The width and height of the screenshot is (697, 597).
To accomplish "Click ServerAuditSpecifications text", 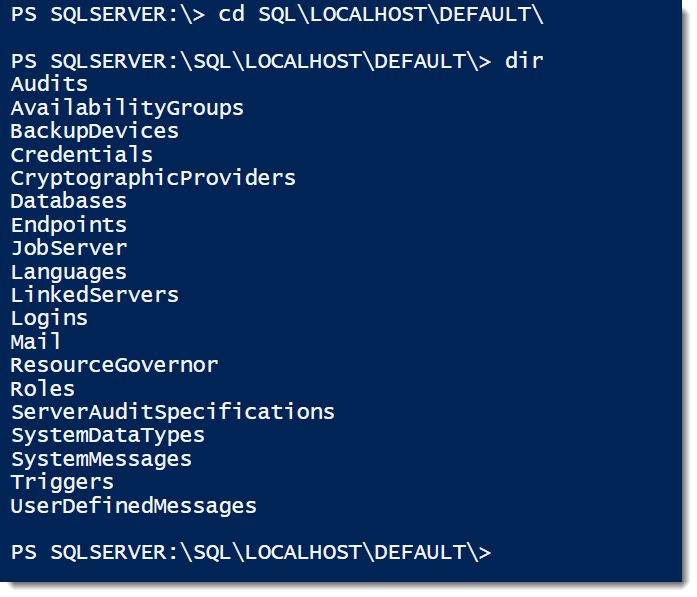I will 173,412.
